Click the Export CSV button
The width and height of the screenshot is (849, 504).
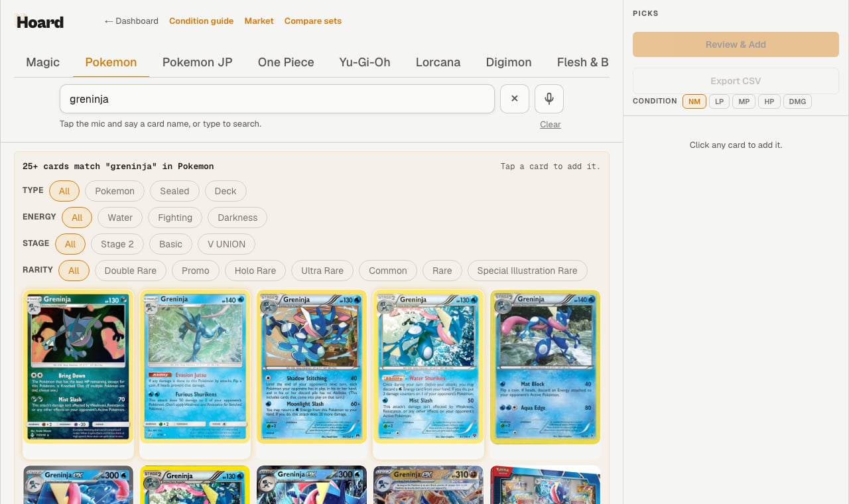coord(736,81)
